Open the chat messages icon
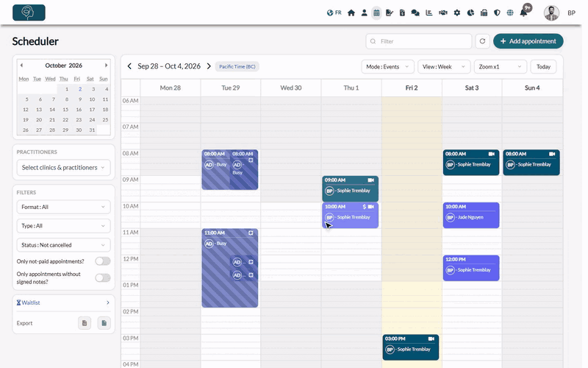This screenshot has height=368, width=588. pos(415,13)
